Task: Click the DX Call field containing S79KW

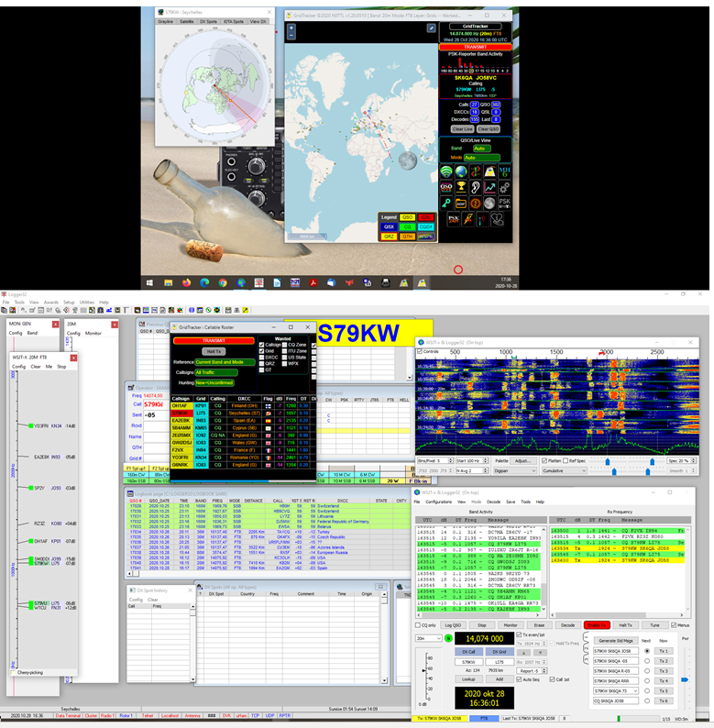Action: (x=468, y=662)
